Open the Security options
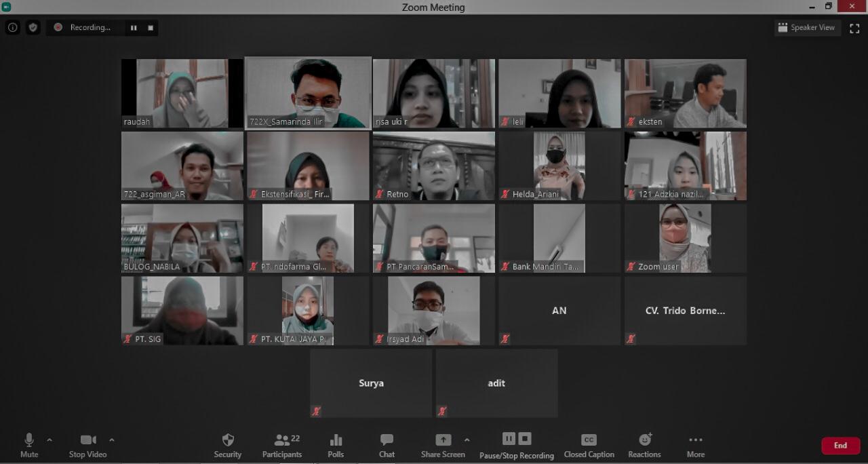Viewport: 868px width, 464px height. tap(228, 445)
